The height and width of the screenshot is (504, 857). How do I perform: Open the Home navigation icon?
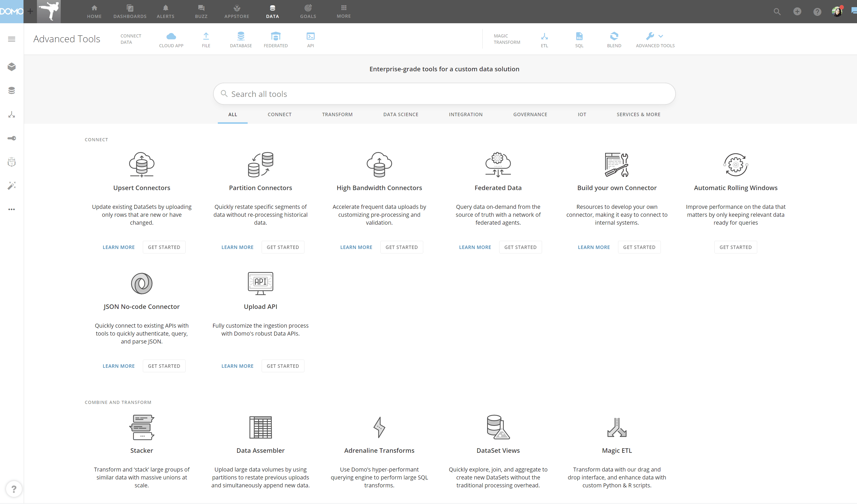click(x=94, y=8)
